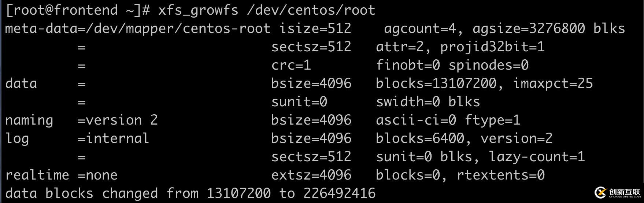Click the ascii-ci=0 ftype=1 text
644x203 pixels.
click(x=448, y=120)
